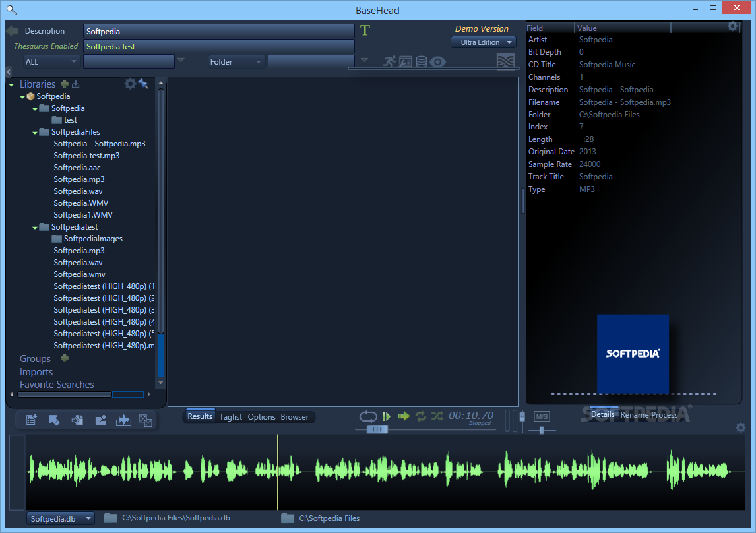
Task: Collapse the Softpediatest folder
Action: 35,228
